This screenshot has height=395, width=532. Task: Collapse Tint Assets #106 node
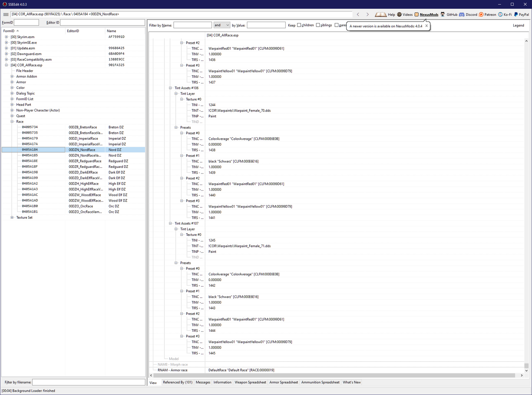(x=171, y=88)
